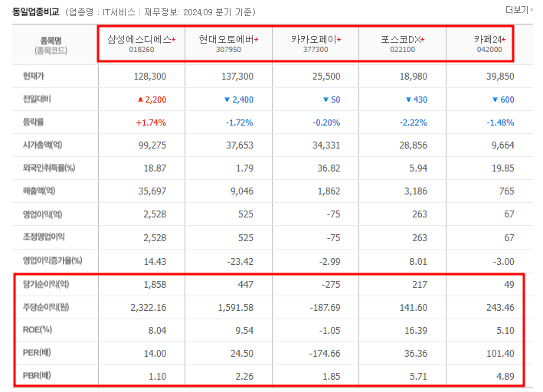Open the 포스코DX stock link
543x392 pixels.
coord(402,40)
